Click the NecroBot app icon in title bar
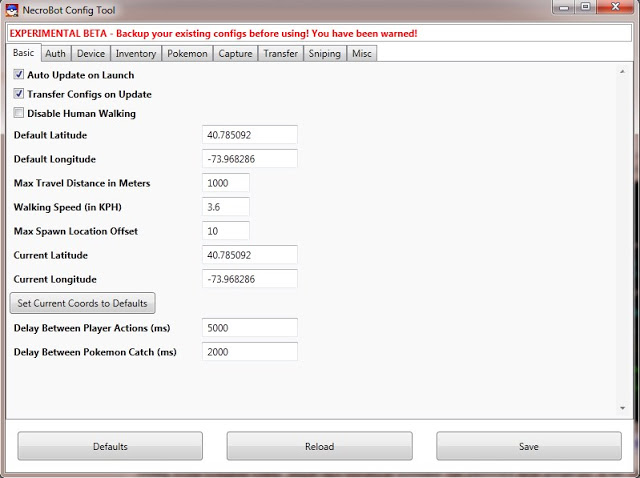 coord(12,10)
